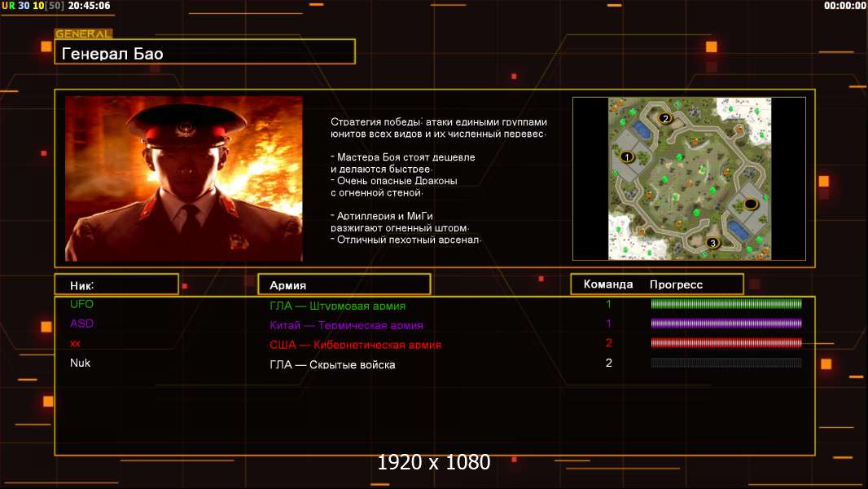Click the "Прогресс" column header
The width and height of the screenshot is (868, 489).
point(676,284)
